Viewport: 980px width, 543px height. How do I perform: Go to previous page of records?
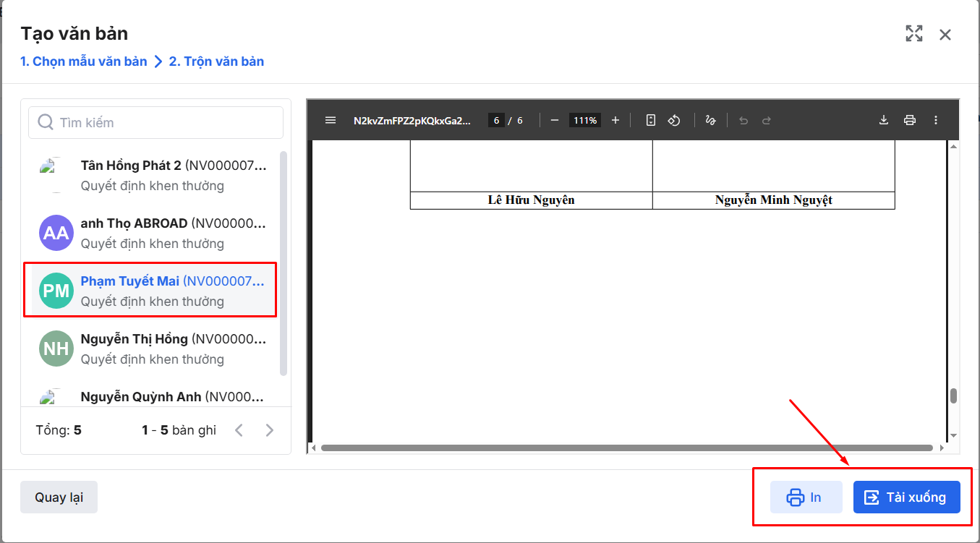(x=239, y=430)
